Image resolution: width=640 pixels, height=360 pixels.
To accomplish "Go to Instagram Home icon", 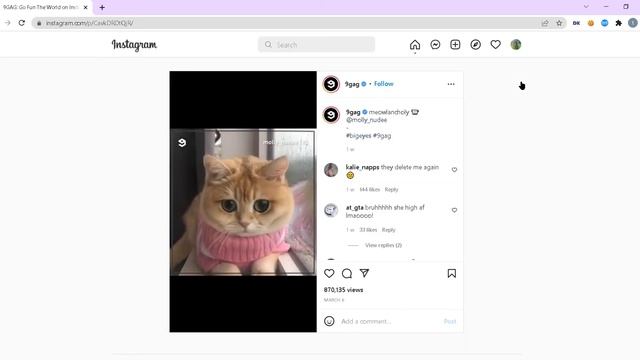I will click(415, 44).
